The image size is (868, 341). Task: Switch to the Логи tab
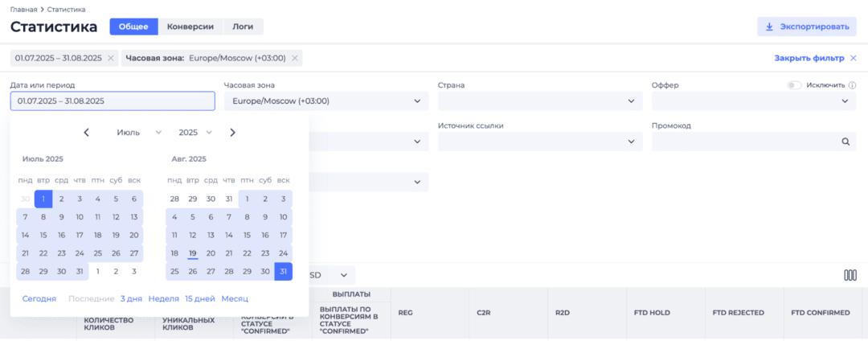(x=243, y=27)
